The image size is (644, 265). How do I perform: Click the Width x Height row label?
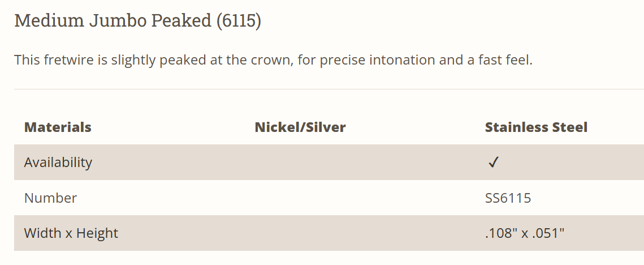(71, 233)
